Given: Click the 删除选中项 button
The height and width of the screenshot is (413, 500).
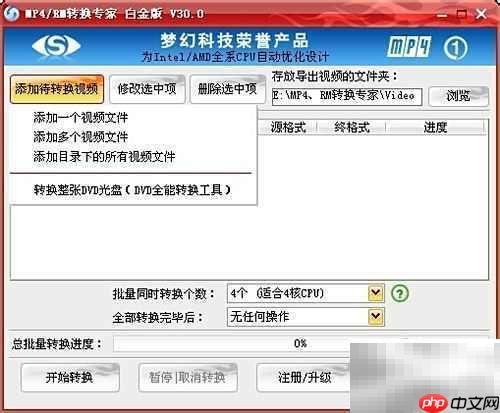Looking at the screenshot, I should coord(227,89).
